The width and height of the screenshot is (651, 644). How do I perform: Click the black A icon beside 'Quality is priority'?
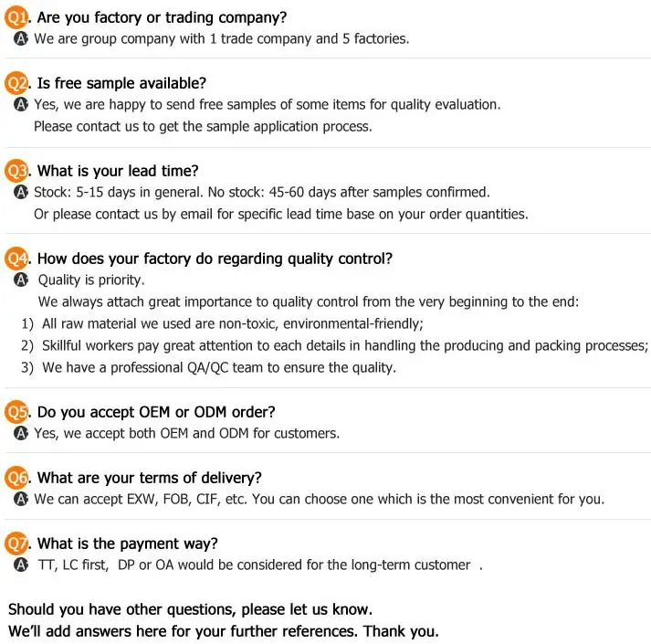point(21,280)
